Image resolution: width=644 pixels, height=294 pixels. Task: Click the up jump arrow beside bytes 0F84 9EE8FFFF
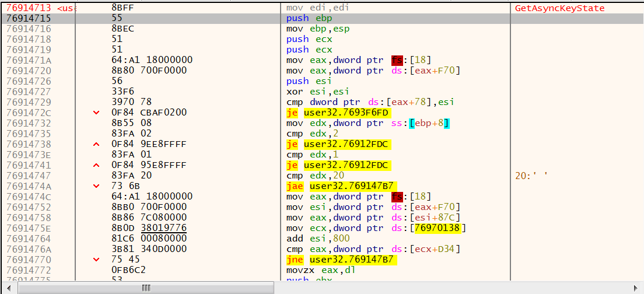click(x=96, y=144)
